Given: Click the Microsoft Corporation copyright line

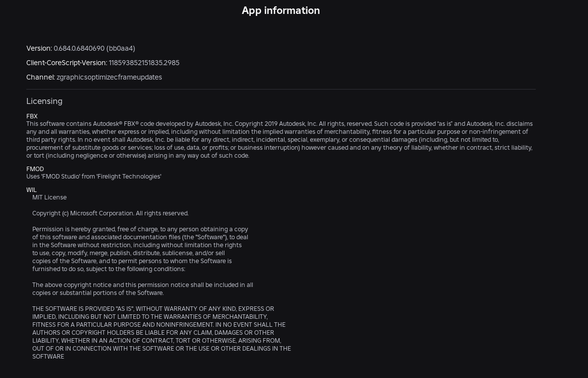Looking at the screenshot, I should pyautogui.click(x=110, y=213).
